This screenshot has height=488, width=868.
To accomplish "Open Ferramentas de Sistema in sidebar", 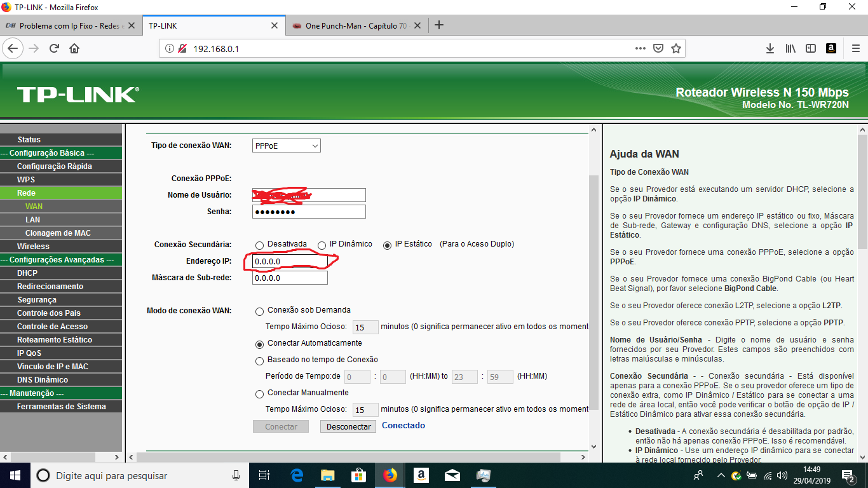I will pyautogui.click(x=61, y=407).
